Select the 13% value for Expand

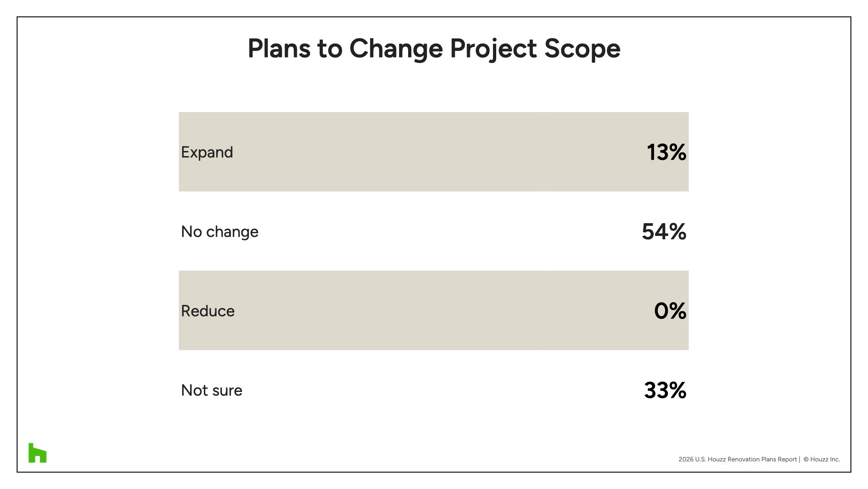pyautogui.click(x=666, y=152)
